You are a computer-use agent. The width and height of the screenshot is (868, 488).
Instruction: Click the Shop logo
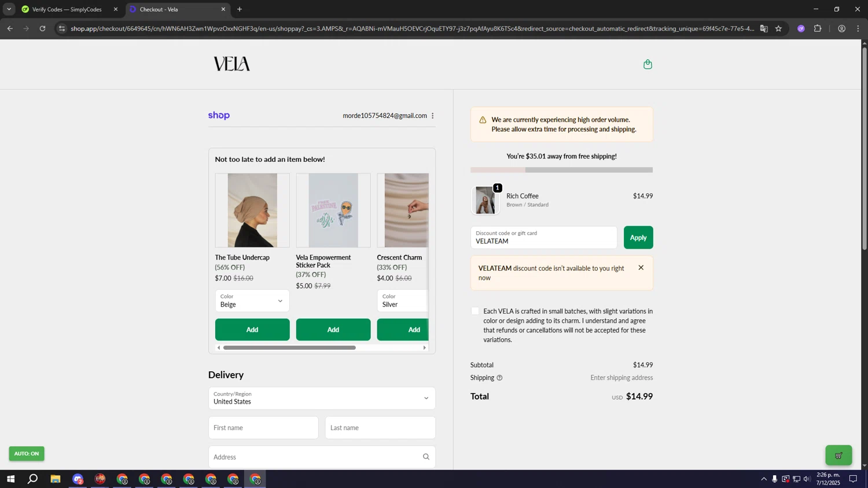219,116
